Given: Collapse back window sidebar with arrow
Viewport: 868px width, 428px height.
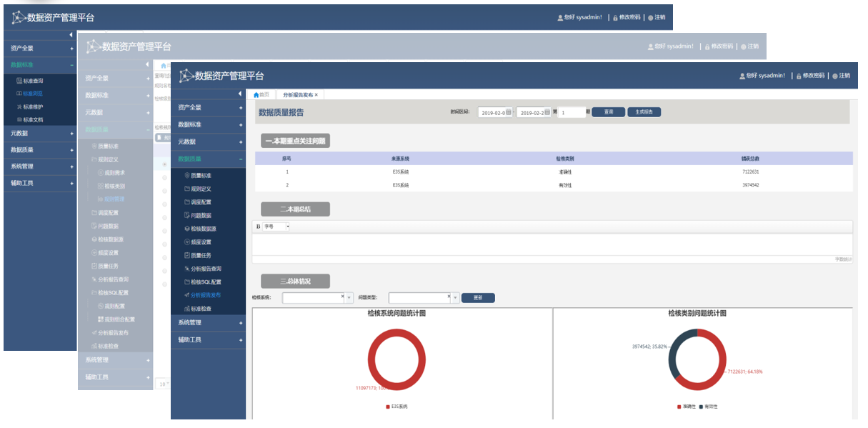Looking at the screenshot, I should pyautogui.click(x=71, y=35).
